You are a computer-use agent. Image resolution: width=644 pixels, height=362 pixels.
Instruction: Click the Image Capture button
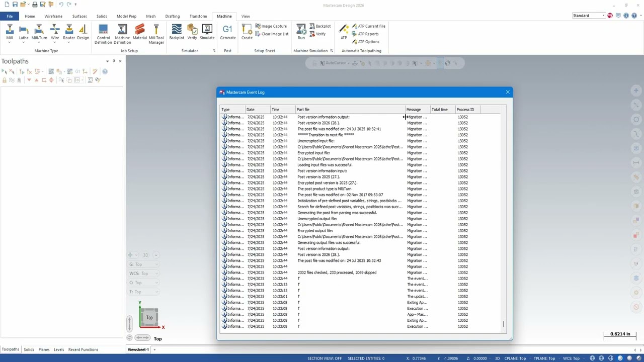point(271,26)
